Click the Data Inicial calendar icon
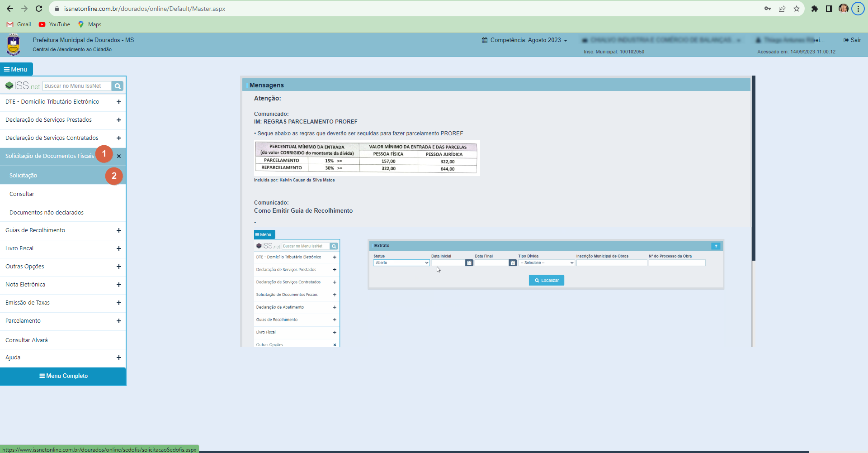The width and height of the screenshot is (868, 453). point(469,263)
